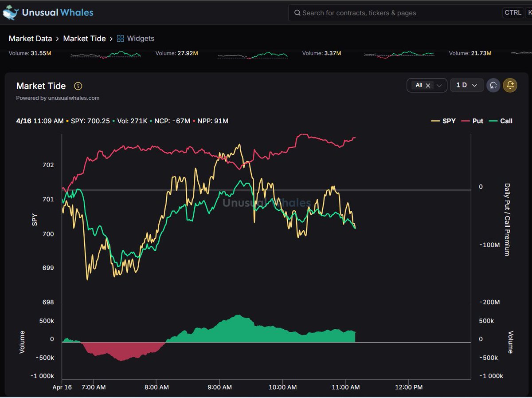Viewport: 532px width, 398px height.
Task: Click the search magnifier icon
Action: [297, 13]
